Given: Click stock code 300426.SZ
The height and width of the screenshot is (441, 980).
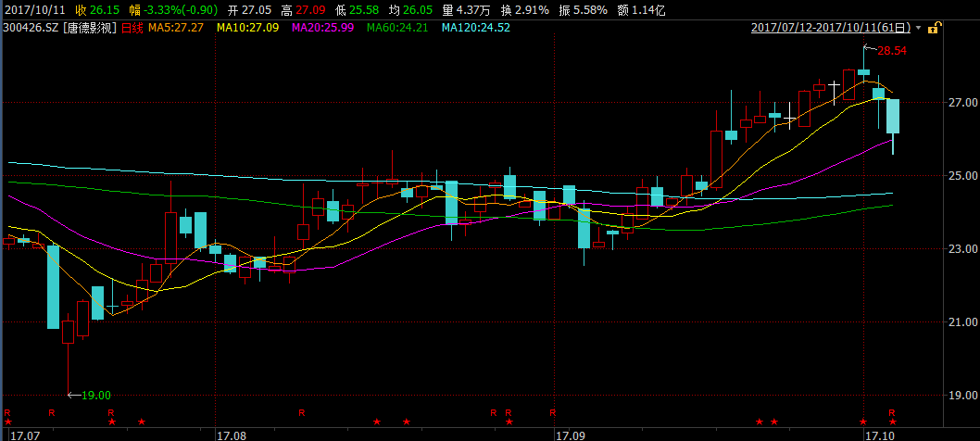Looking at the screenshot, I should (31, 28).
